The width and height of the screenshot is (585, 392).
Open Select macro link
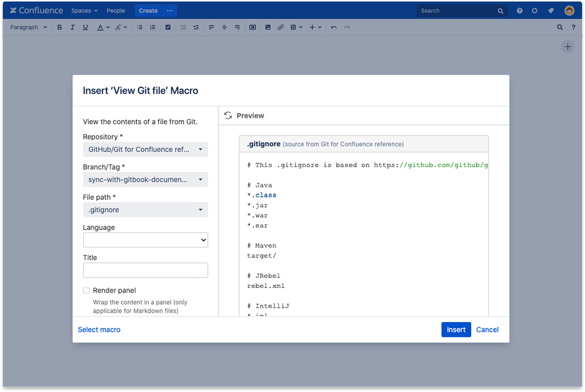coord(99,329)
